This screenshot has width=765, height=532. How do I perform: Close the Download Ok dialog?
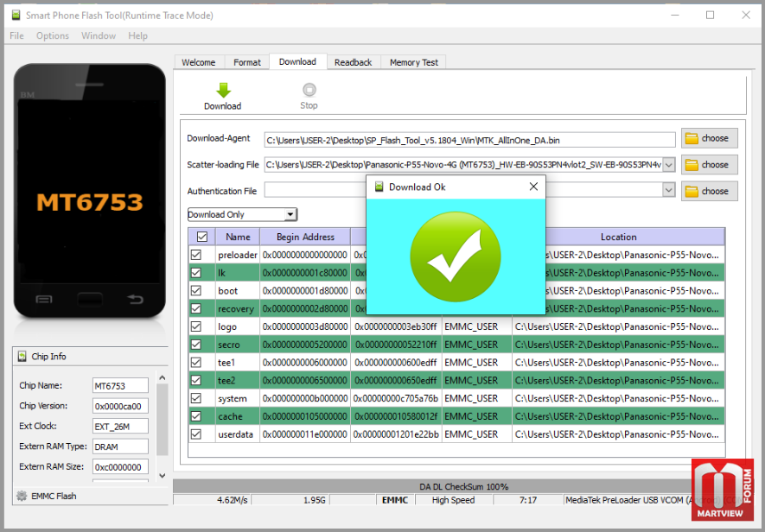pyautogui.click(x=533, y=187)
